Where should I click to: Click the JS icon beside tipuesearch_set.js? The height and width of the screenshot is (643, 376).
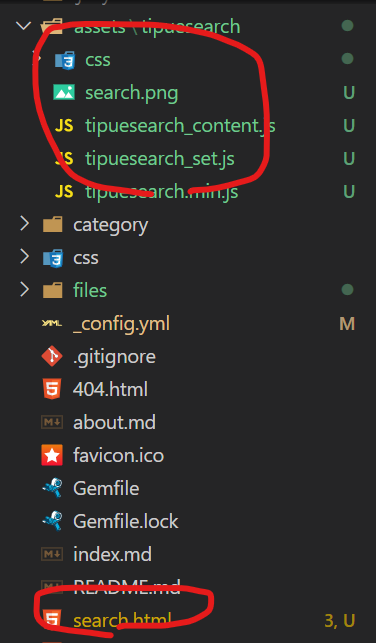(x=64, y=159)
